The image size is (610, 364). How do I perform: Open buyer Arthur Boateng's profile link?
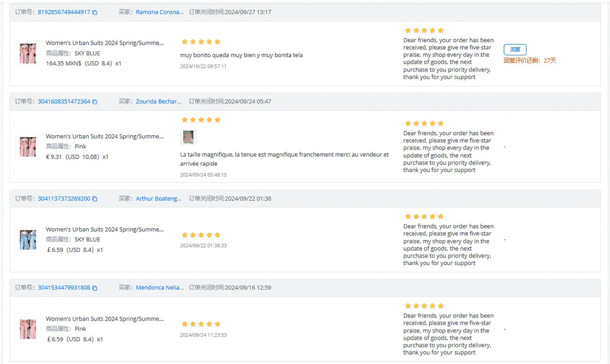pyautogui.click(x=158, y=198)
